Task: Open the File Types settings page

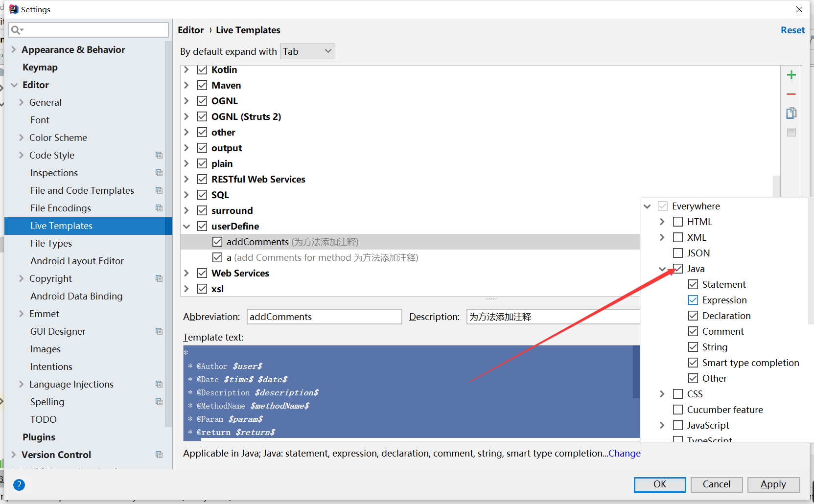Action: point(51,243)
